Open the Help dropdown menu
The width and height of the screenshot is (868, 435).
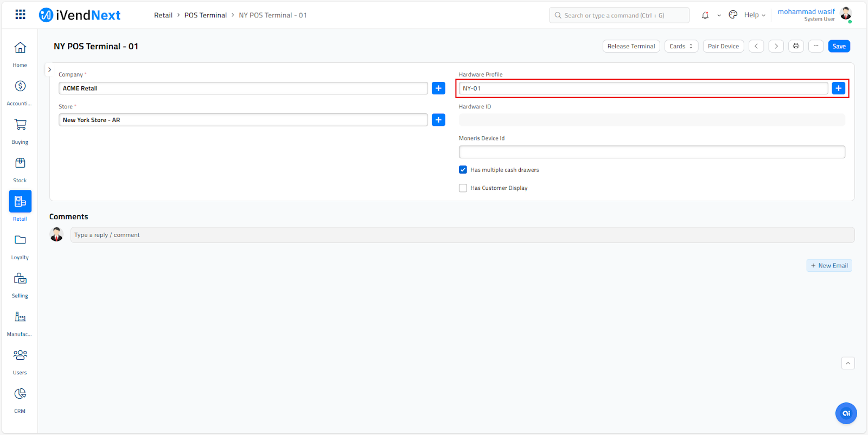click(x=755, y=15)
